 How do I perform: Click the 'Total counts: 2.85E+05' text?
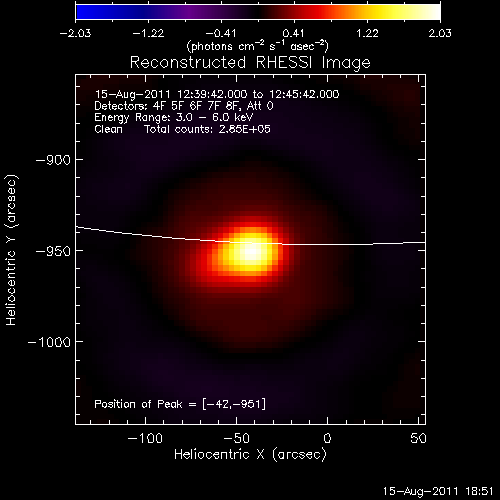pos(207,129)
